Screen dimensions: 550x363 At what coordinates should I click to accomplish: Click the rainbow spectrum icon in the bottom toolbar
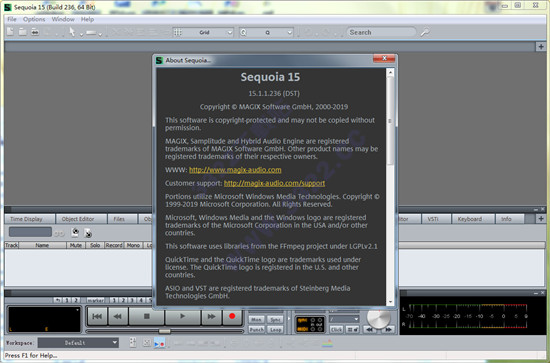pyautogui.click(x=328, y=343)
